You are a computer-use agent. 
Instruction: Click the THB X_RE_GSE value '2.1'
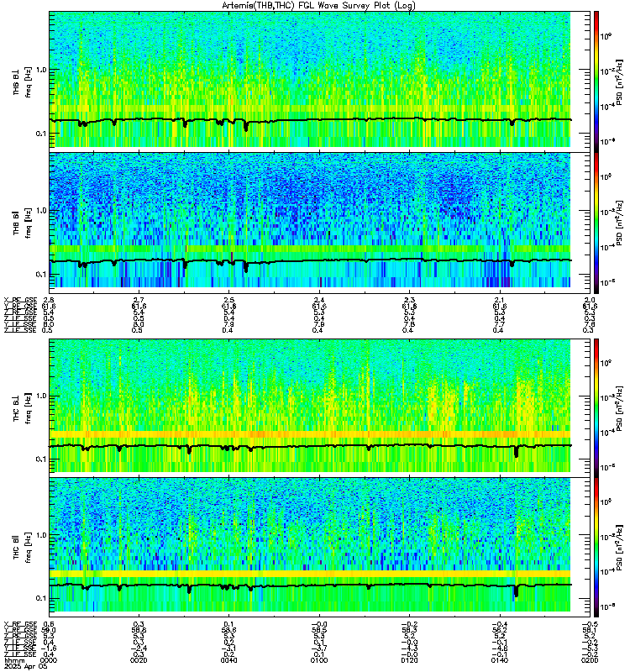(x=500, y=300)
